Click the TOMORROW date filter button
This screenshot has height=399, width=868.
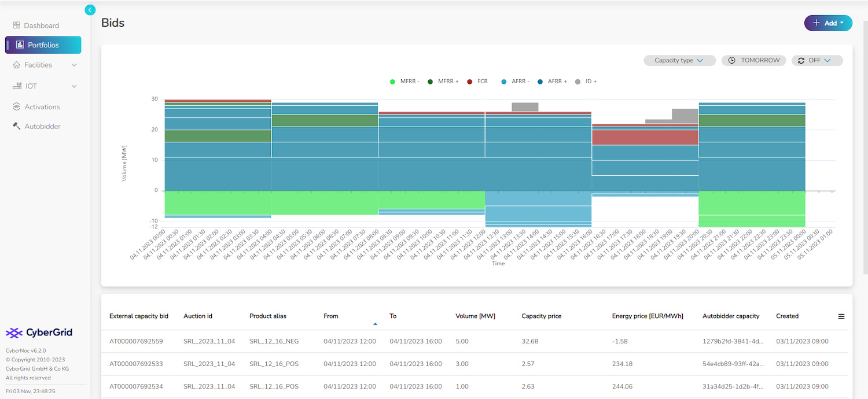[754, 61]
